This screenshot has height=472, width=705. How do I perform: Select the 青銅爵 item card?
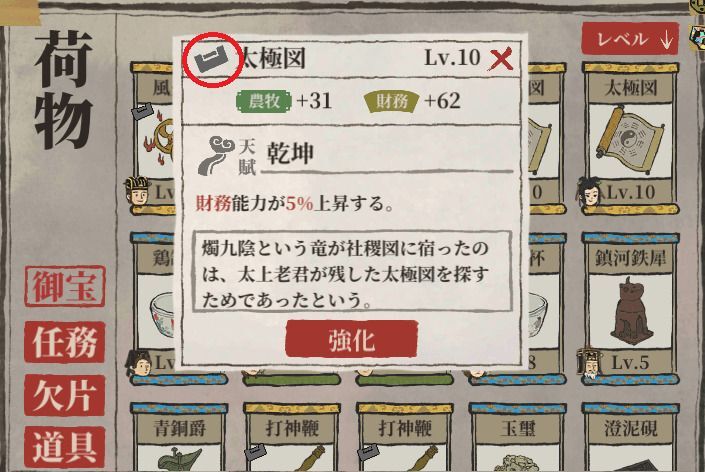click(x=180, y=437)
